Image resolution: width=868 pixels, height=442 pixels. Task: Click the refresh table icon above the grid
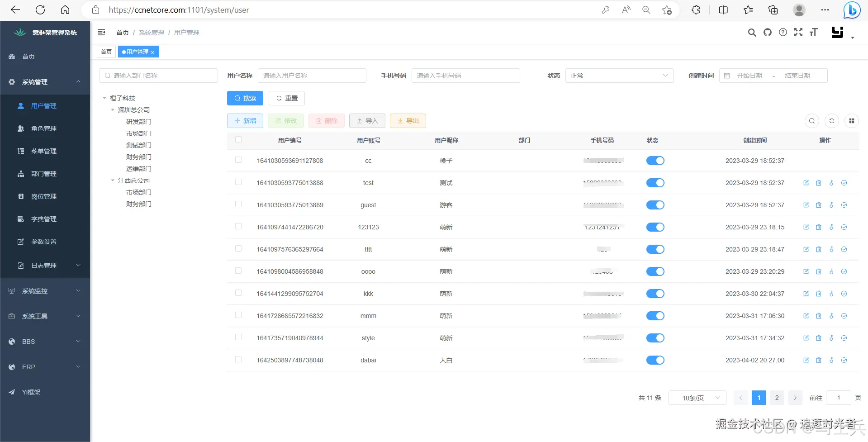832,121
